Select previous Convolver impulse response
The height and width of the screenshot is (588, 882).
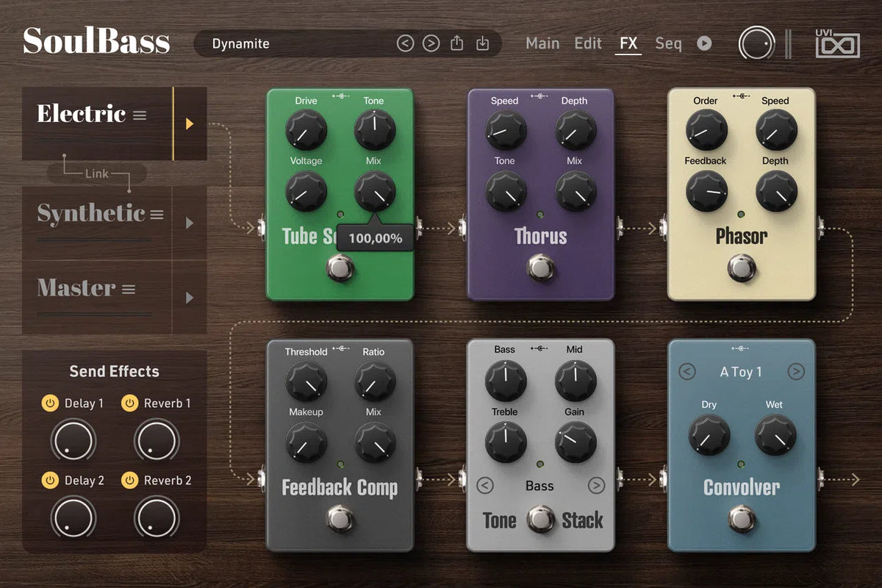pos(687,372)
